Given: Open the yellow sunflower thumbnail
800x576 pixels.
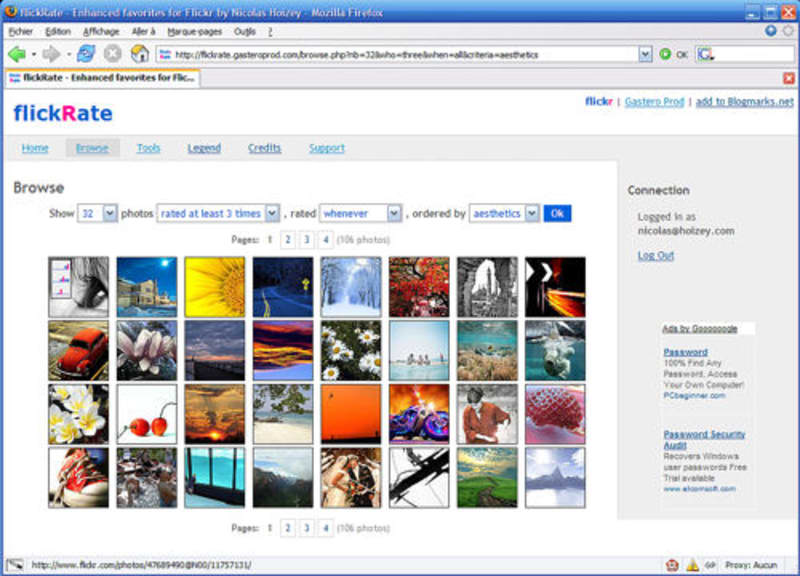Looking at the screenshot, I should (x=215, y=287).
